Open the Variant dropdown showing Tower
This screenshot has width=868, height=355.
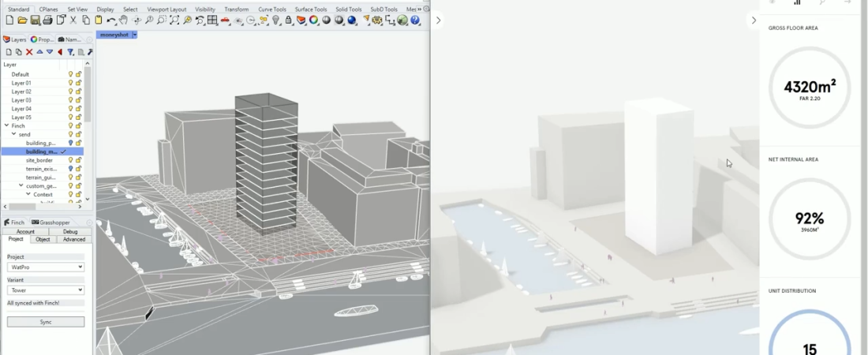46,290
